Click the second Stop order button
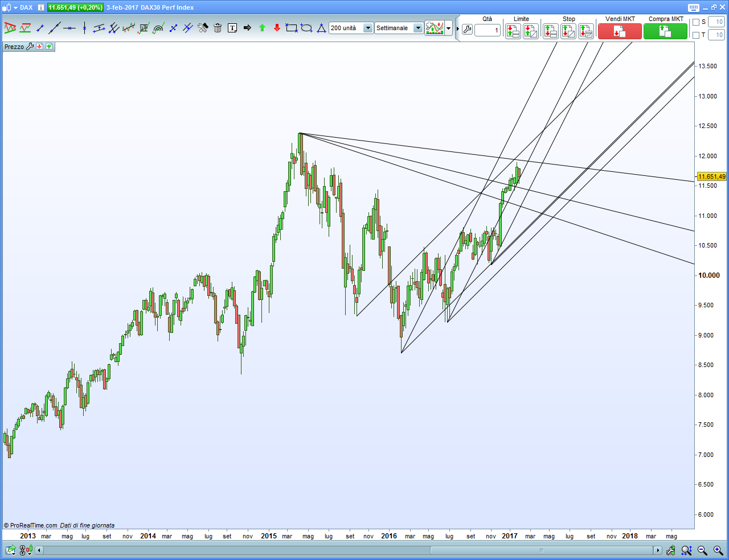 [568, 31]
